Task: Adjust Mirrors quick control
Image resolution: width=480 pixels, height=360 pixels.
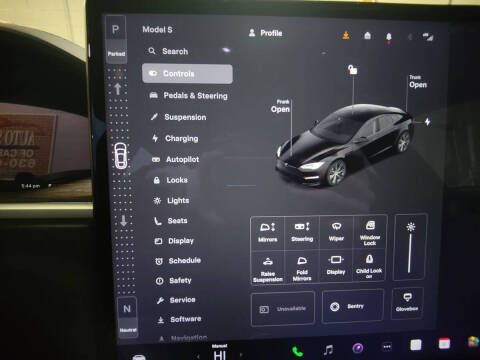Action: (x=268, y=232)
